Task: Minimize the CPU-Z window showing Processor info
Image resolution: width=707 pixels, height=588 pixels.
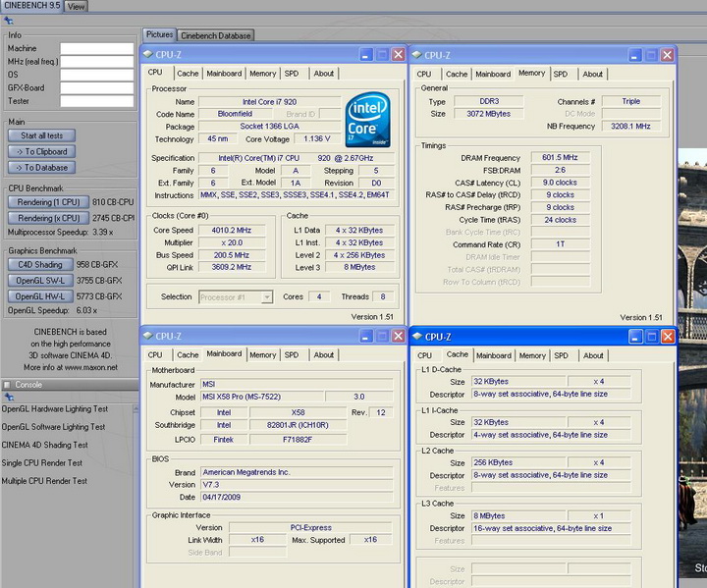Action: click(365, 55)
